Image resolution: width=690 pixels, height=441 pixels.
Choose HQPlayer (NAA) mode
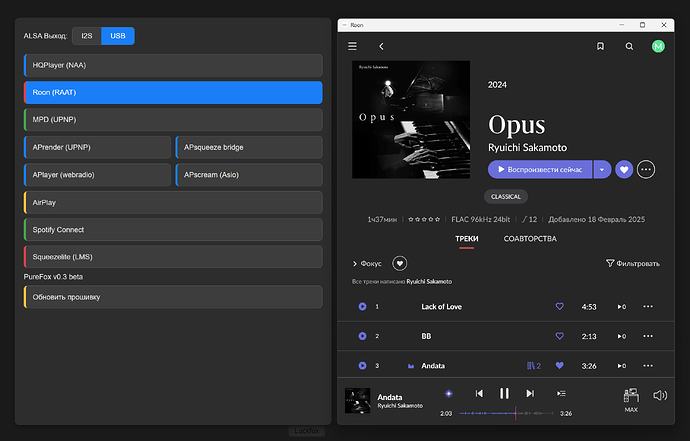pos(173,65)
